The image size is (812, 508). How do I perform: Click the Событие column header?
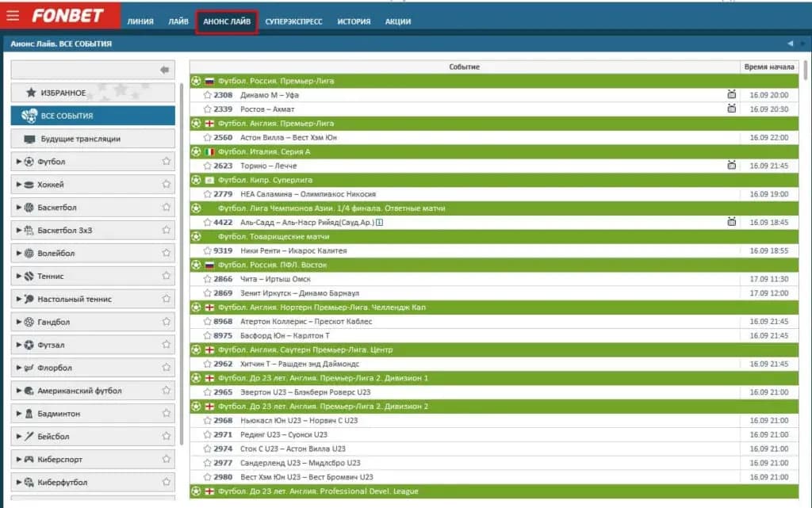[x=465, y=67]
